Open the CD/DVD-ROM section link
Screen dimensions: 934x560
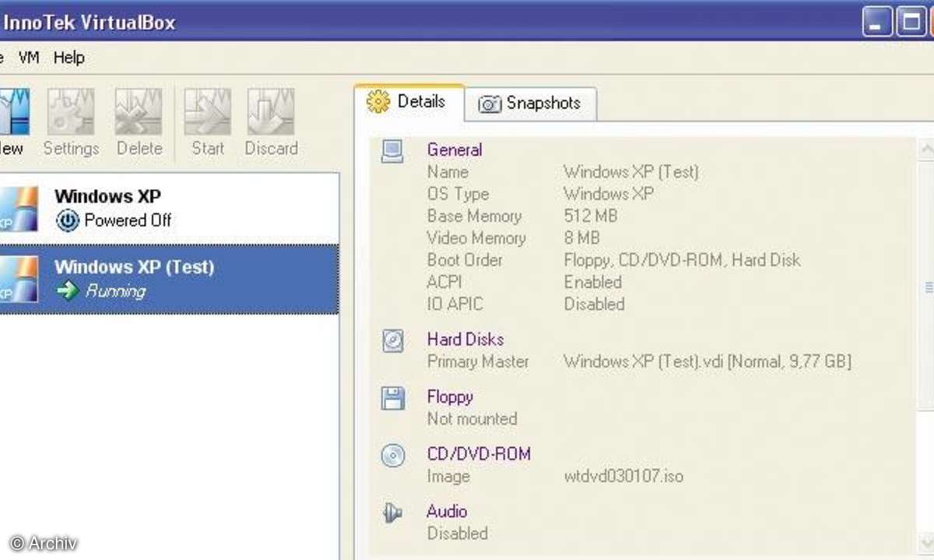click(x=479, y=454)
